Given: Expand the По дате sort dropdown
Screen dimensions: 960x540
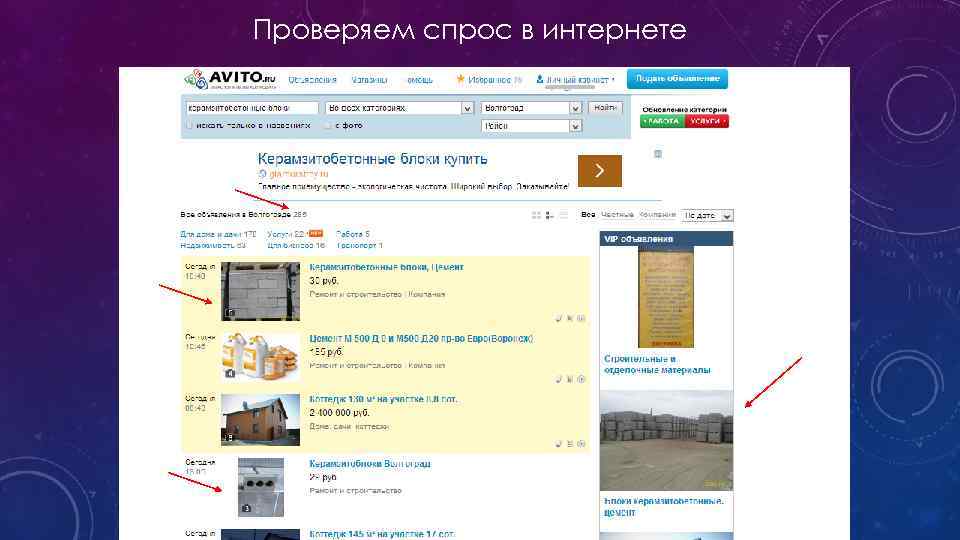Looking at the screenshot, I should (x=707, y=216).
